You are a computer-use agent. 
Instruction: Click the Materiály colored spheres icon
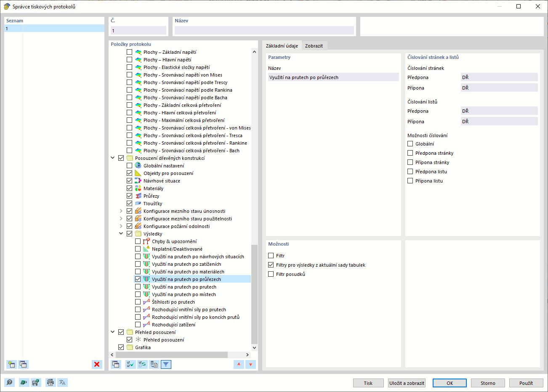coord(138,188)
